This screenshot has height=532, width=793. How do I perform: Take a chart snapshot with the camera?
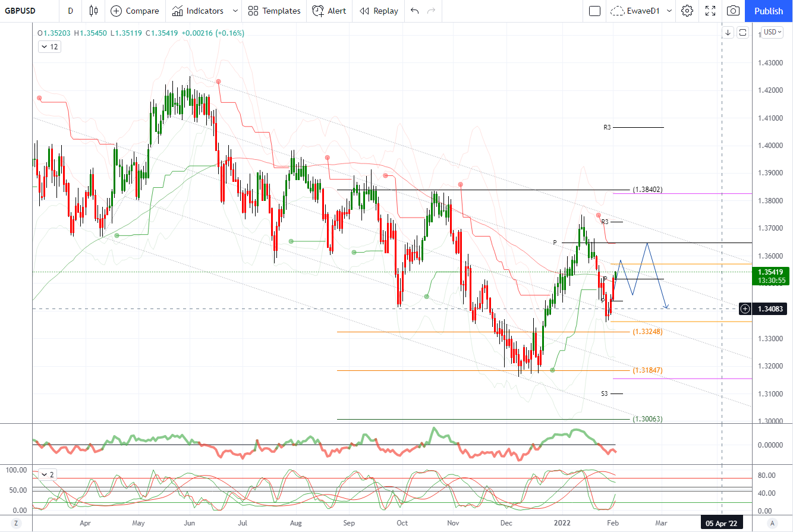click(x=734, y=11)
